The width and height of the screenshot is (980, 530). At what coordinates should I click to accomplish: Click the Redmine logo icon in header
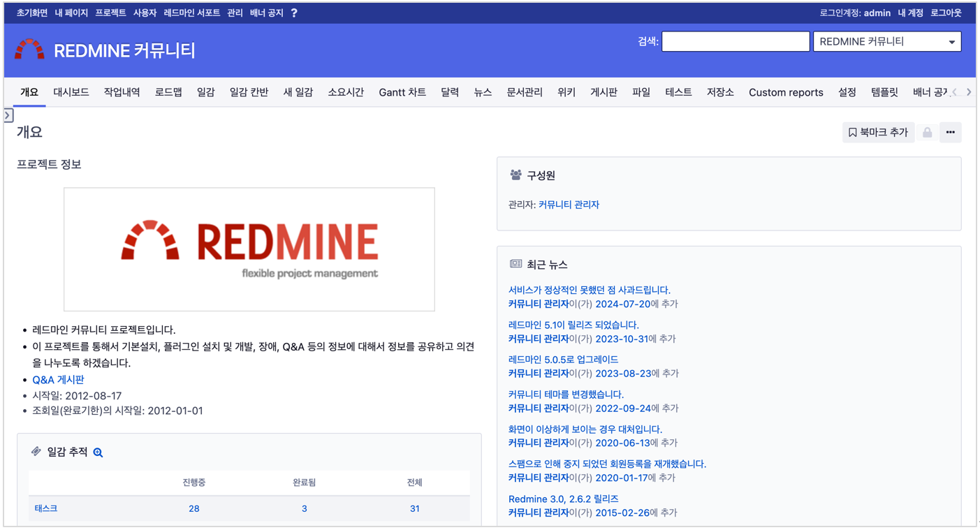(29, 50)
